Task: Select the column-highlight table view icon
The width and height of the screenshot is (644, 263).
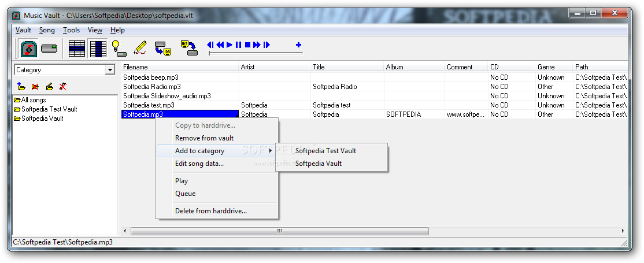Action: point(98,49)
